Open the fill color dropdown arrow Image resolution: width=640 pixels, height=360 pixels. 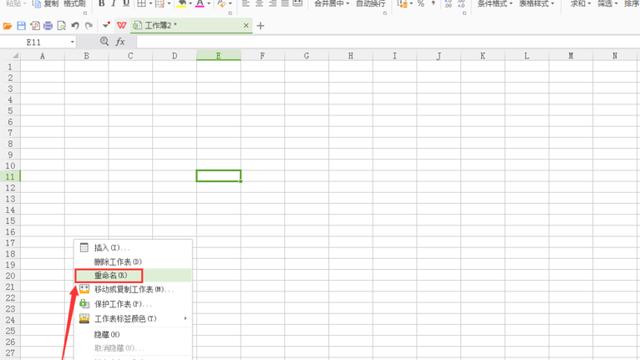(190, 4)
